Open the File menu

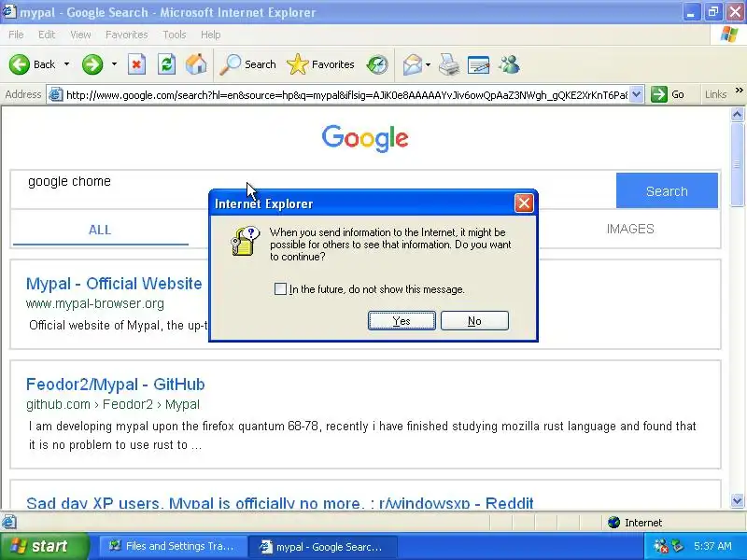coord(16,35)
